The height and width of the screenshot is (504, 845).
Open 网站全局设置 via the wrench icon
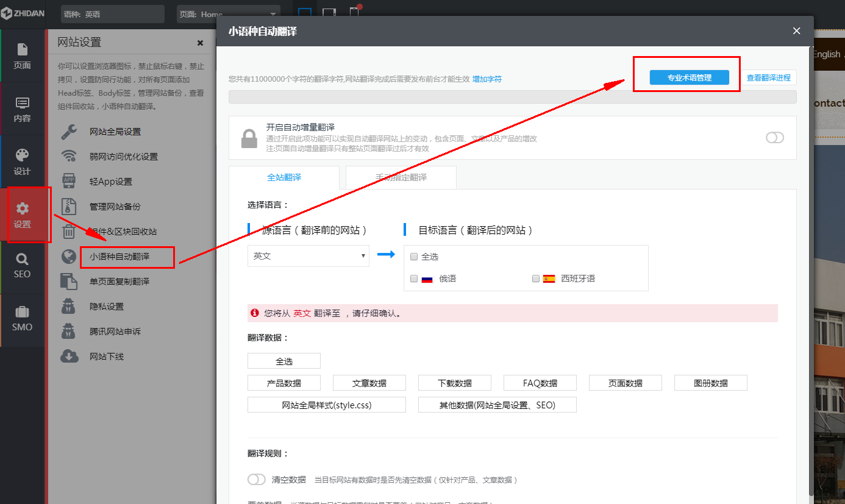pyautogui.click(x=69, y=131)
